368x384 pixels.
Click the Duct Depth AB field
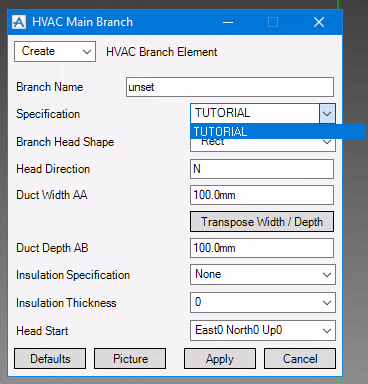(262, 248)
